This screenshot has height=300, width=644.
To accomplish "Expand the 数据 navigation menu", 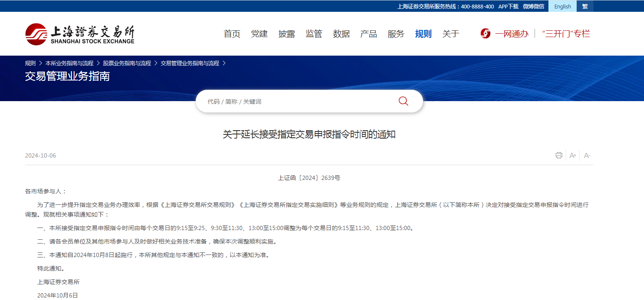I will click(x=341, y=34).
